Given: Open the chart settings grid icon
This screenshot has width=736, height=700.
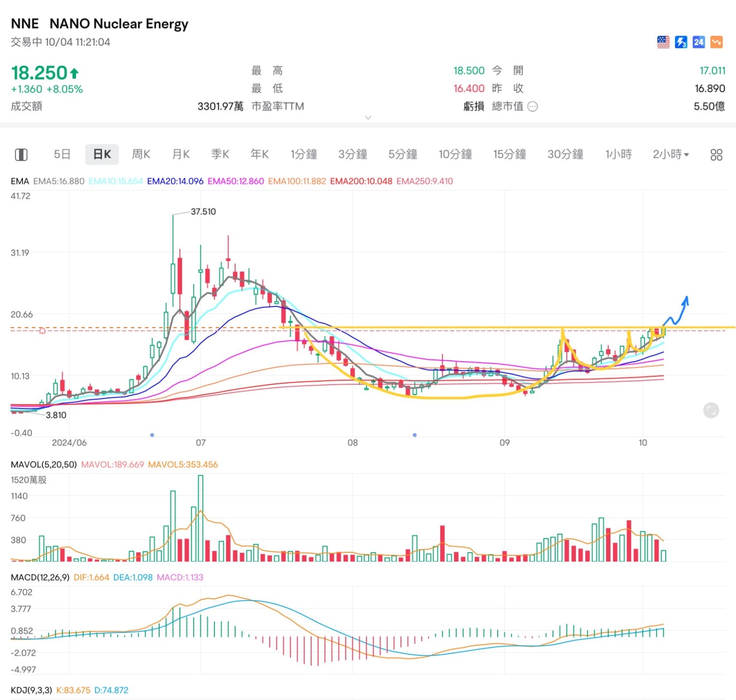Looking at the screenshot, I should [x=716, y=155].
